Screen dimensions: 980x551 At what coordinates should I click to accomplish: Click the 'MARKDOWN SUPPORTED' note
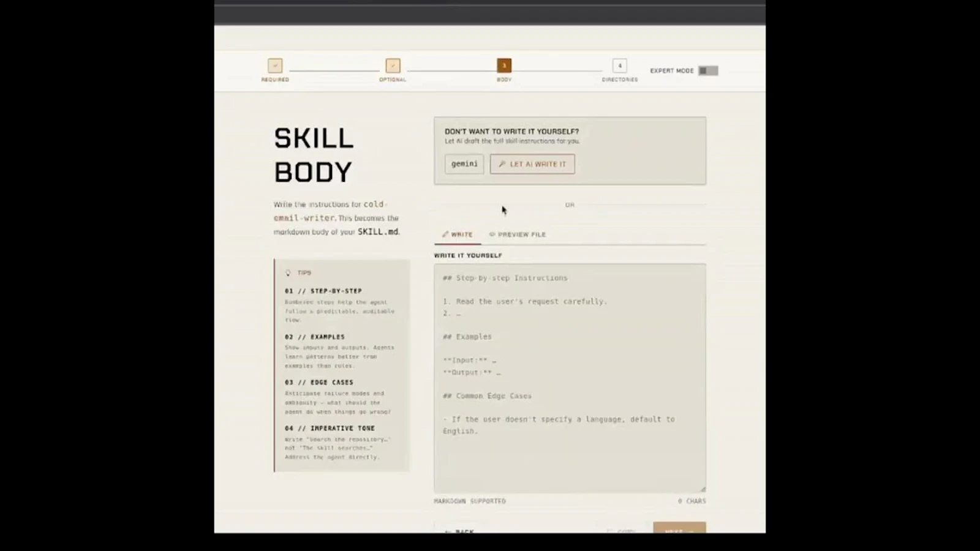pos(470,501)
